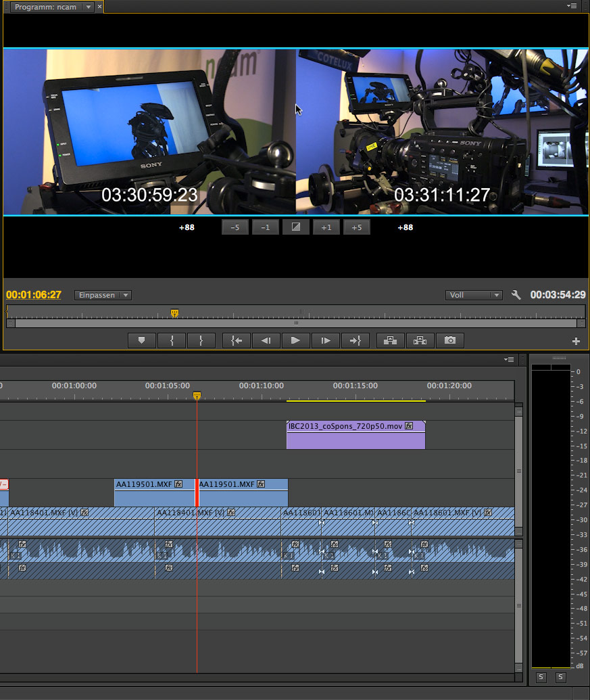Set the Mark In point
This screenshot has width=590, height=700.
tap(172, 340)
